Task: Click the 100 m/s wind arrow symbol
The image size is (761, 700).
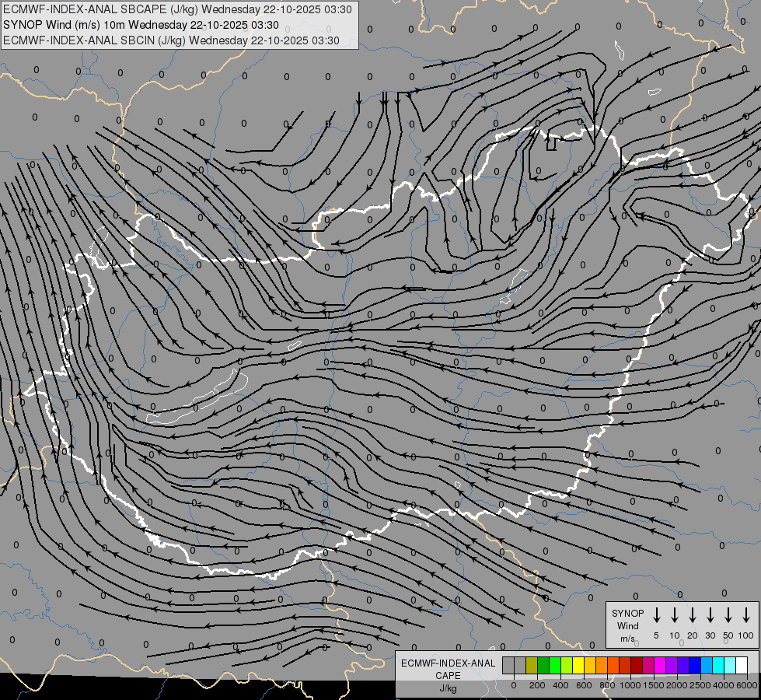Action: (746, 615)
